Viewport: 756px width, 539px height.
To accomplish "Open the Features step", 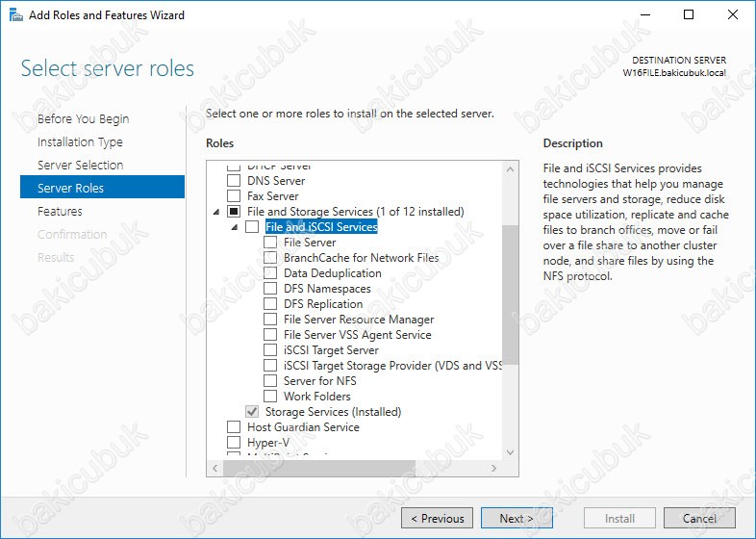I will click(x=60, y=212).
